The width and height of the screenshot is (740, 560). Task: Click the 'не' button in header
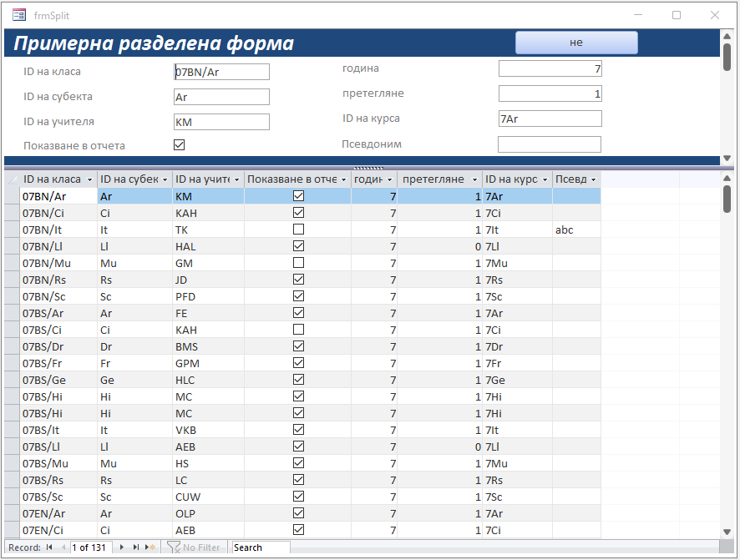point(576,43)
